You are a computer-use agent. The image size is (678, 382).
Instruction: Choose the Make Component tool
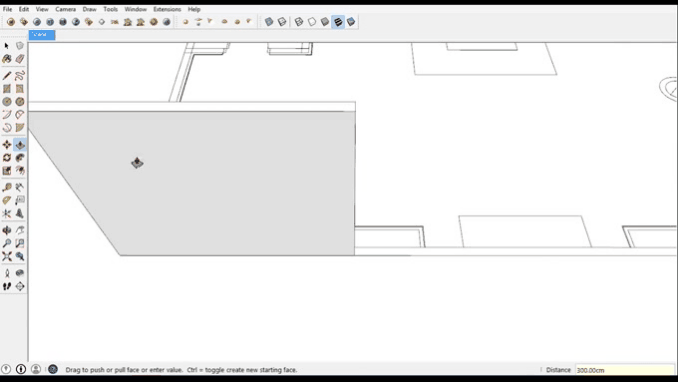click(x=20, y=45)
